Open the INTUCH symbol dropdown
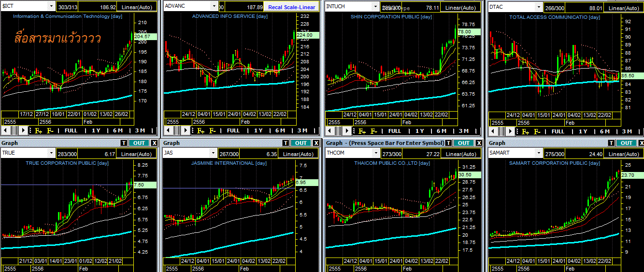This screenshot has width=644, height=272. (376, 6)
